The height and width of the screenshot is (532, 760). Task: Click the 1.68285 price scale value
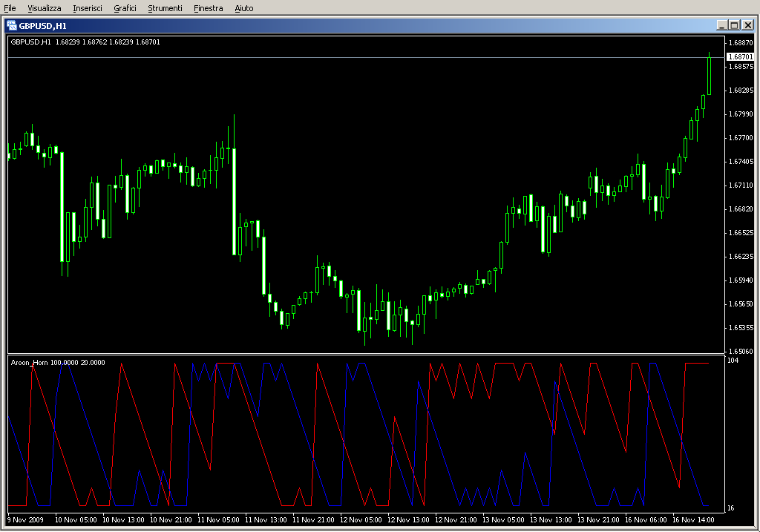click(741, 90)
